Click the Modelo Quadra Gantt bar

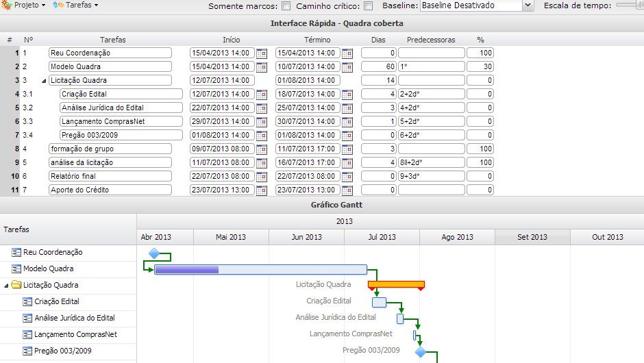[260, 269]
